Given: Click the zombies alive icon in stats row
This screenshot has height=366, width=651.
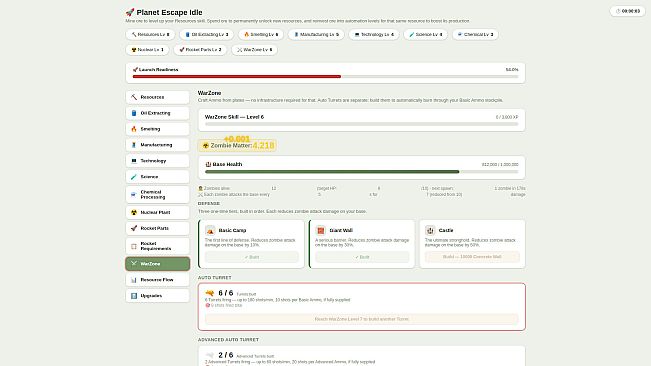Looking at the screenshot, I should click(201, 188).
